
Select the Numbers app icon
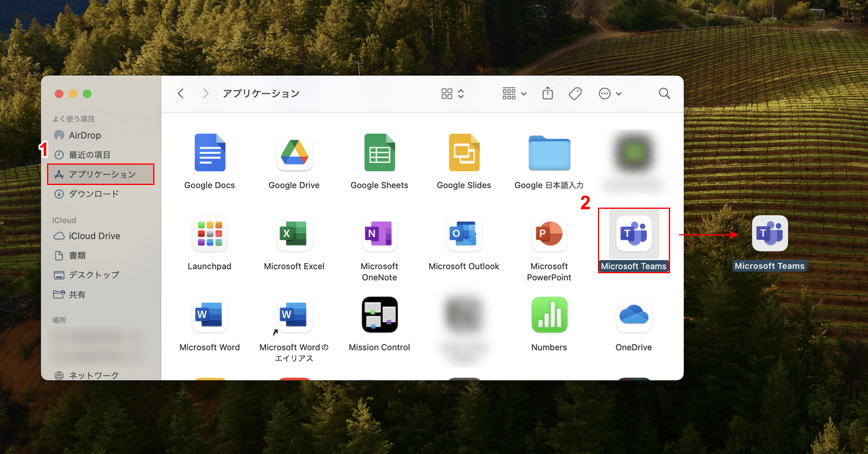click(549, 314)
